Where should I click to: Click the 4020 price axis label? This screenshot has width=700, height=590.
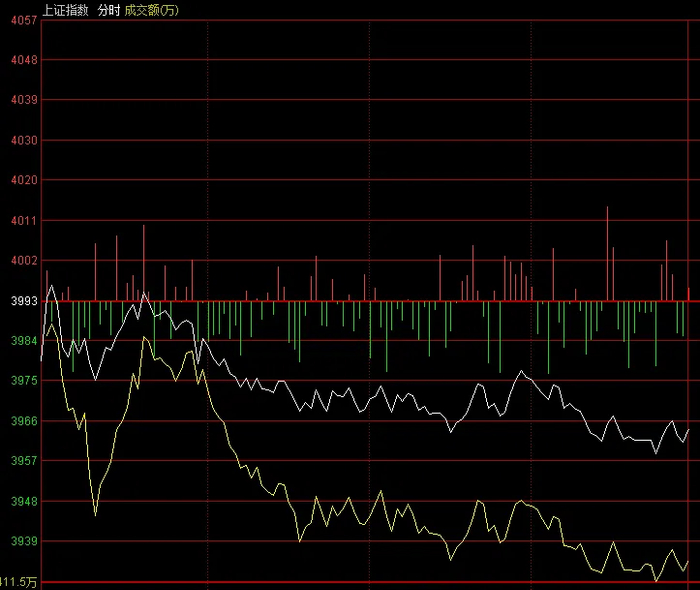tap(24, 180)
